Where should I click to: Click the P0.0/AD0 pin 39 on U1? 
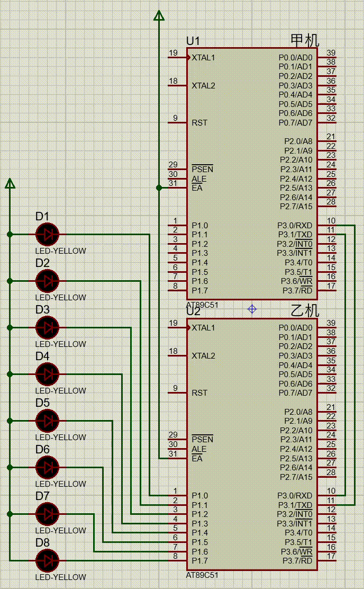(327, 57)
